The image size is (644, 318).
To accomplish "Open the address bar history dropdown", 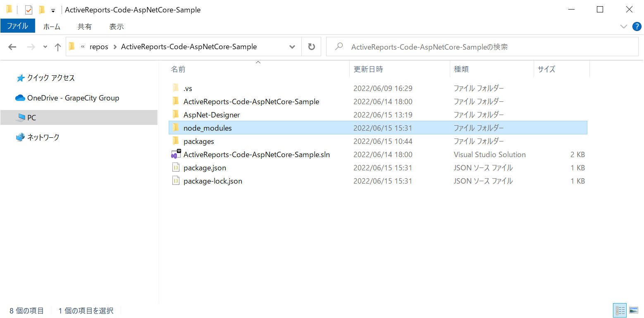I will point(293,47).
